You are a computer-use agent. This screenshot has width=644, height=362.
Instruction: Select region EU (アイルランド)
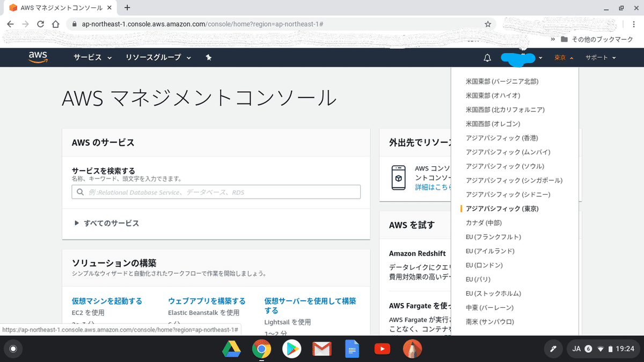coord(490,251)
